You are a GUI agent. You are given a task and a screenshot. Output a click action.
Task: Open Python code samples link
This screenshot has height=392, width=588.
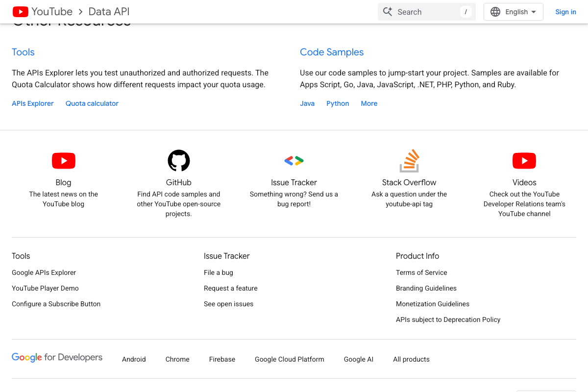coord(338,103)
